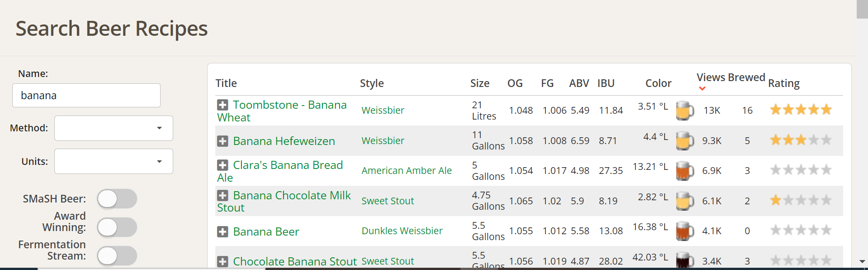Image resolution: width=868 pixels, height=270 pixels.
Task: Click the star rating of Toombstone - Banana Wheat
Action: (801, 110)
